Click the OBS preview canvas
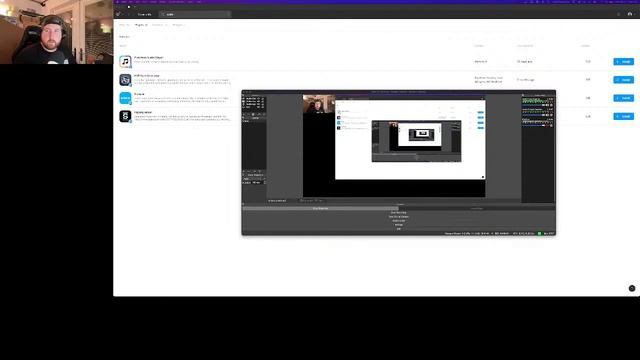This screenshot has height=360, width=640. point(394,146)
